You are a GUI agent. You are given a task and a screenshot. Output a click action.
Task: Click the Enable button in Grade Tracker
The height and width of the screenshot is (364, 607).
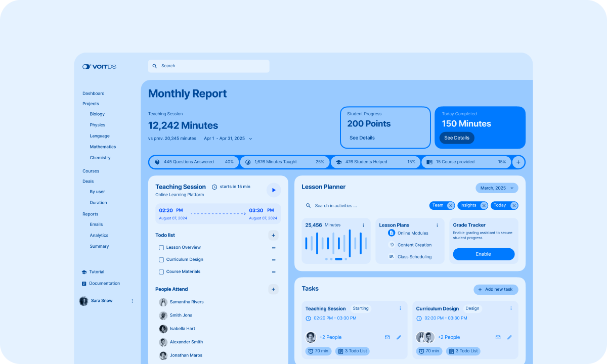pos(484,254)
